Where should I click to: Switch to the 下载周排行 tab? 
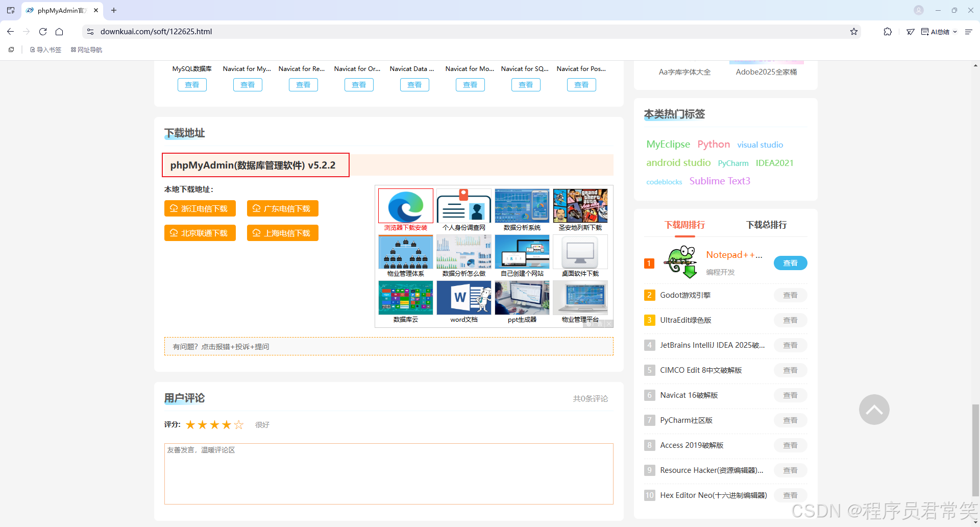click(684, 225)
